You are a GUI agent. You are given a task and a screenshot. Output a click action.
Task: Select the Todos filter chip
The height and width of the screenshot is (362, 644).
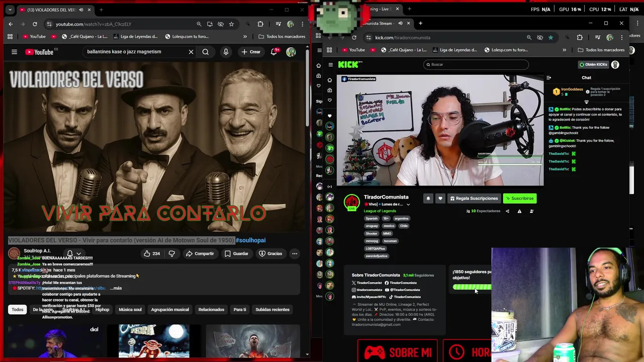pos(18,310)
